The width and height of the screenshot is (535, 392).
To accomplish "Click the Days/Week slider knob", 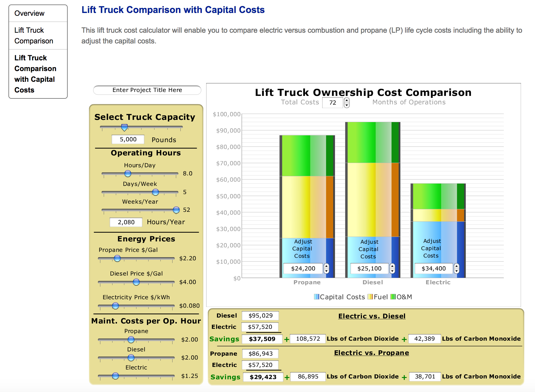I will pyautogui.click(x=155, y=192).
